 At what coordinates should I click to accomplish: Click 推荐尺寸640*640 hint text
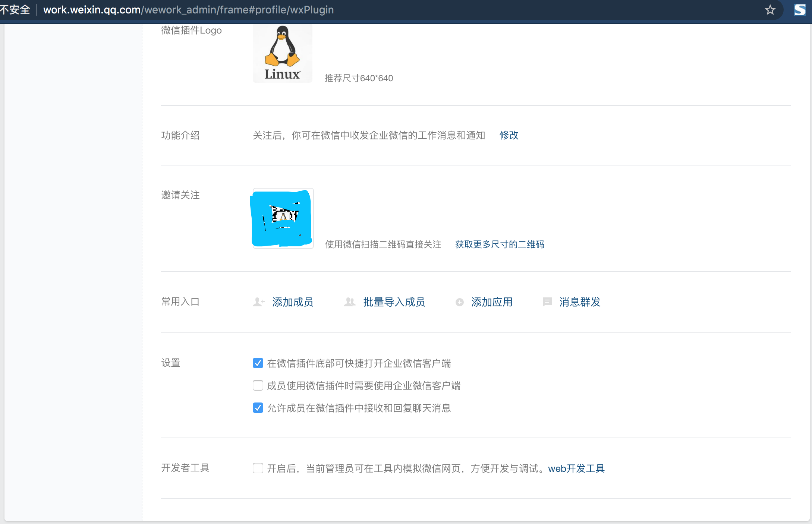click(359, 78)
